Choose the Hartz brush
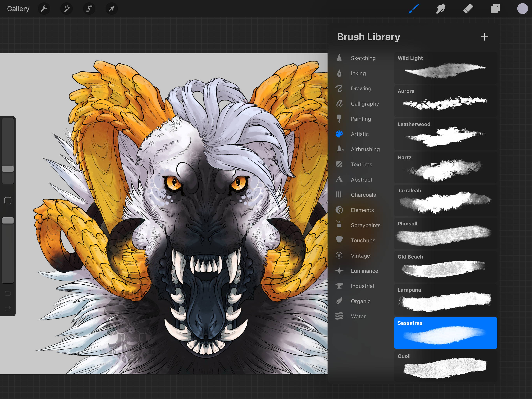Screen dimensions: 532x399 click(445, 168)
